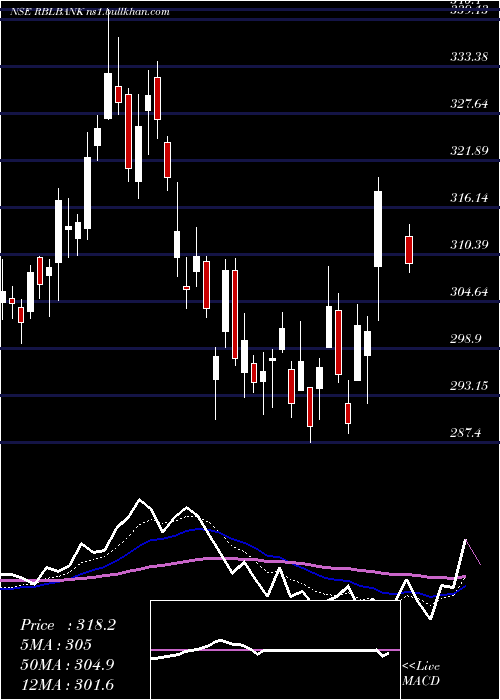500x700 pixels.
Task: Click the 321.89 price axis label
Action: coord(469,151)
